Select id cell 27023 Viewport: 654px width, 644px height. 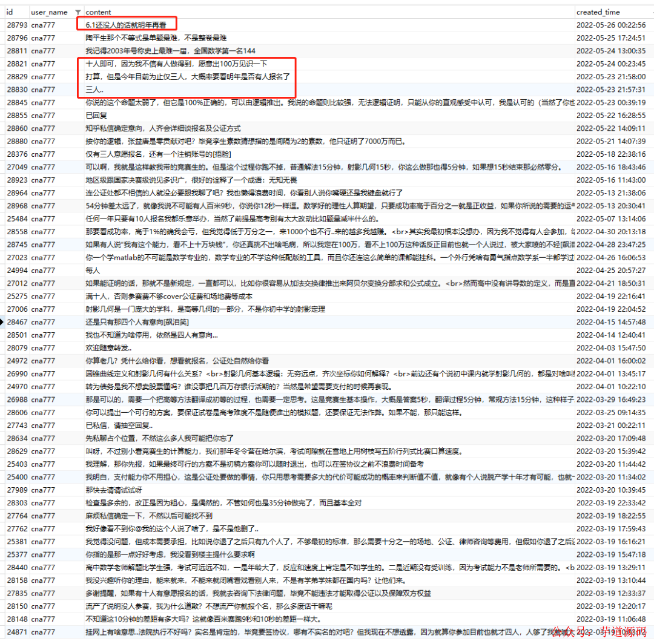(x=17, y=258)
